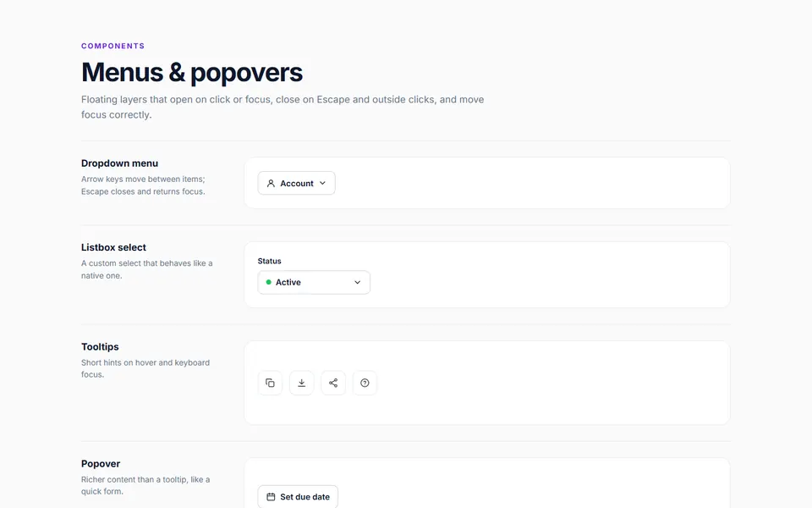Click the COMPONENTS label above the title
This screenshot has width=812, height=508.
[112, 46]
